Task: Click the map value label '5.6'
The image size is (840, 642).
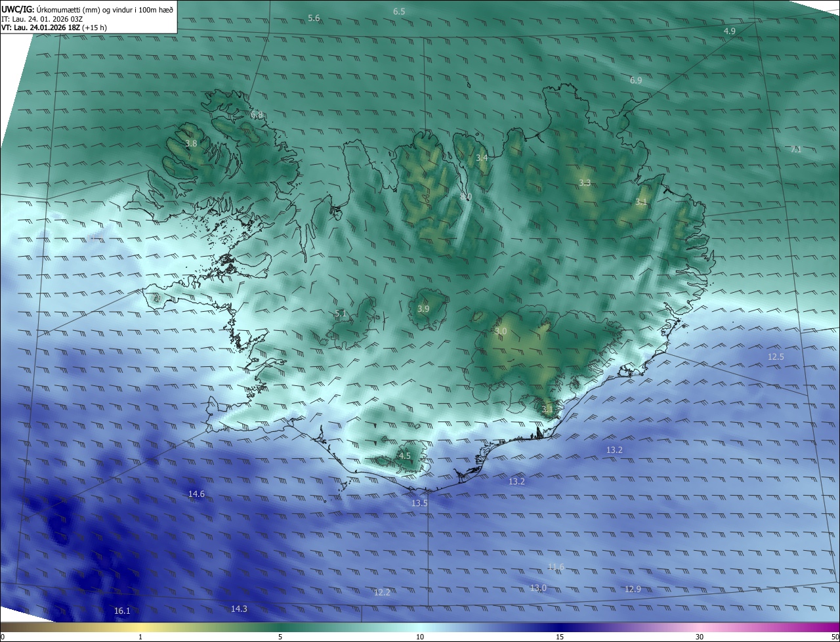Action: point(314,18)
